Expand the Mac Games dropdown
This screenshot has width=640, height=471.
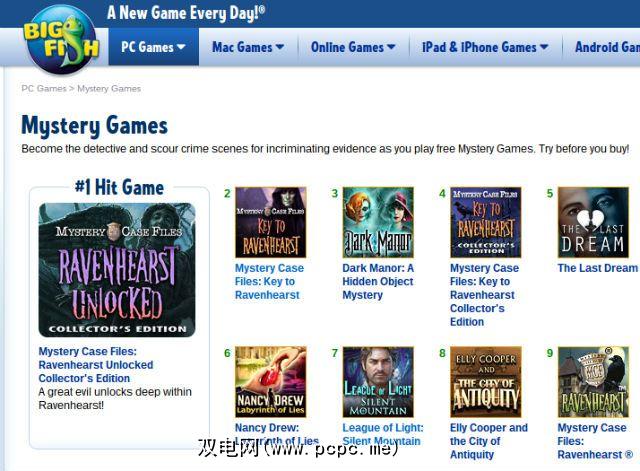(x=248, y=47)
